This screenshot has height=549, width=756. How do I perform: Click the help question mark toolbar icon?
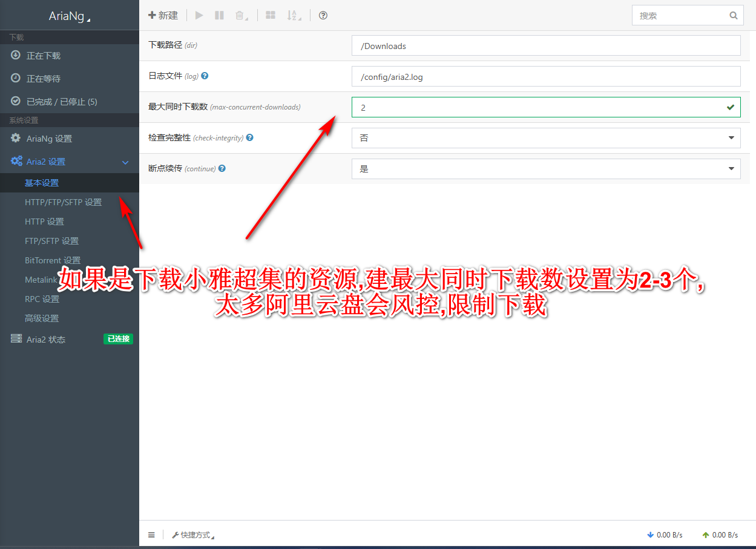pos(323,16)
